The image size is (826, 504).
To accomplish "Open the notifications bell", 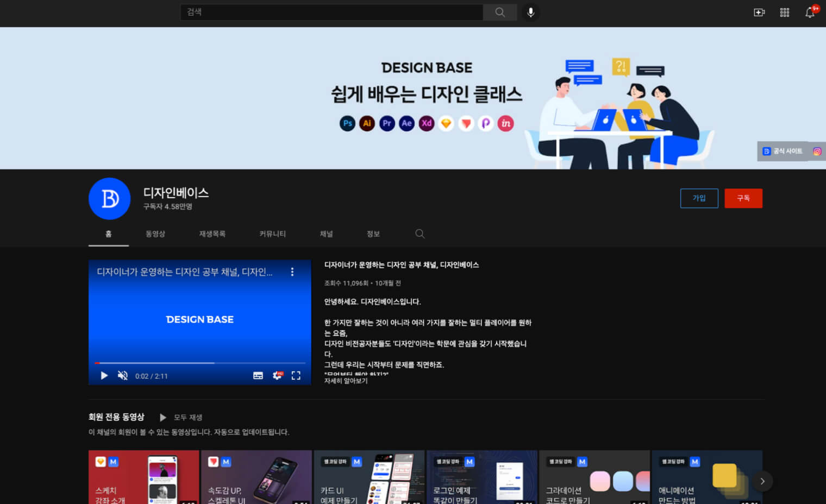I will click(810, 12).
